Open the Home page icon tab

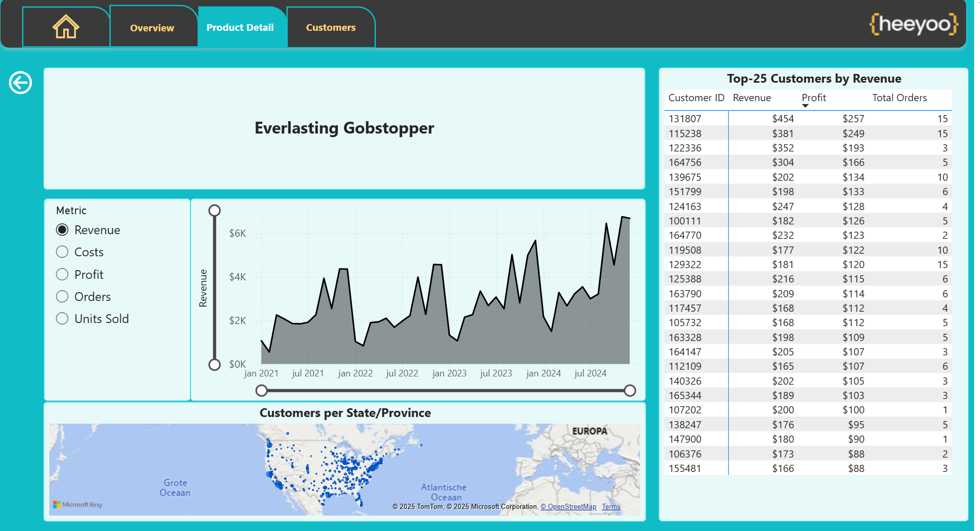point(66,27)
